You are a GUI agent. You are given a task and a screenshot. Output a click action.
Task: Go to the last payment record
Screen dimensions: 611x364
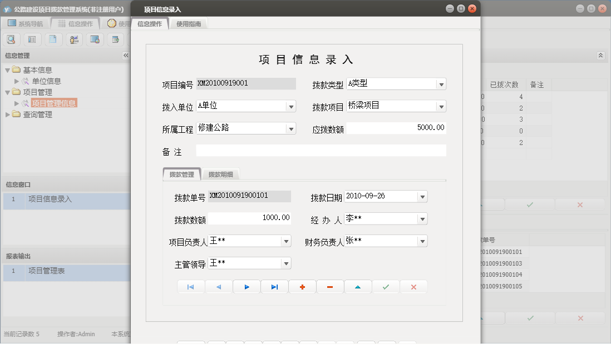coord(274,286)
